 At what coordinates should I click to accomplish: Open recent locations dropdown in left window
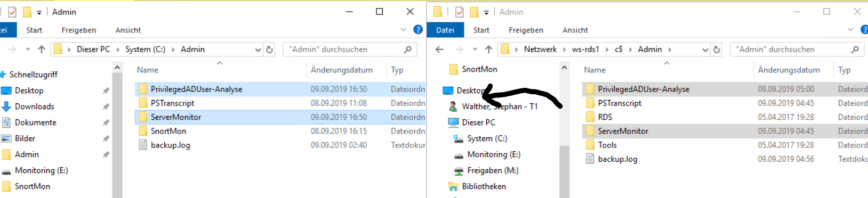coord(28,49)
